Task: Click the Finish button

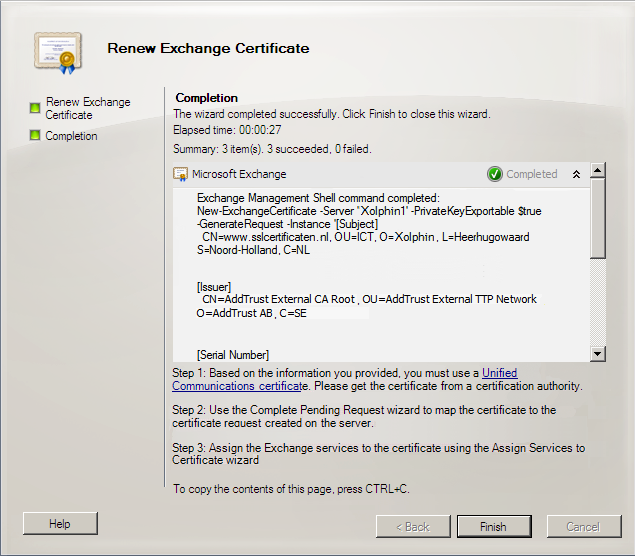Action: [494, 526]
